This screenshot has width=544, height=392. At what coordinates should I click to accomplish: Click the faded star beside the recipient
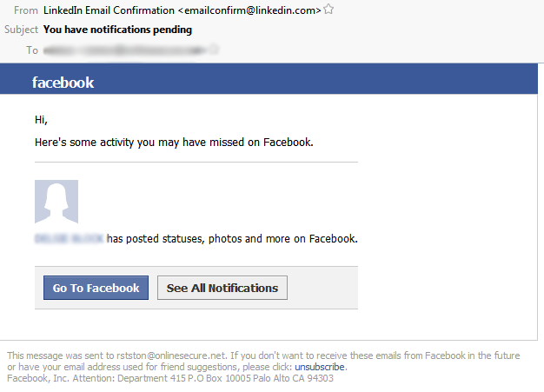214,50
